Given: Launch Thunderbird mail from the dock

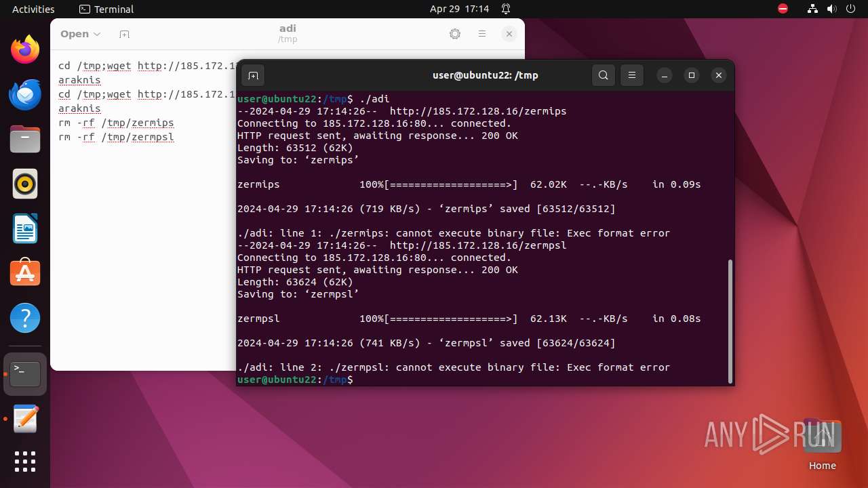Looking at the screenshot, I should coord(25,94).
